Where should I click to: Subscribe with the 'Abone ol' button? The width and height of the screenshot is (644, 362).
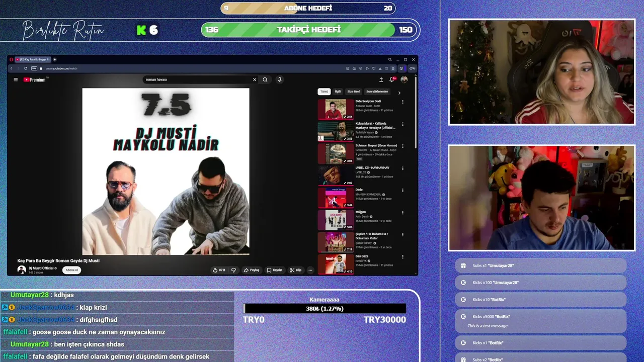click(x=72, y=270)
